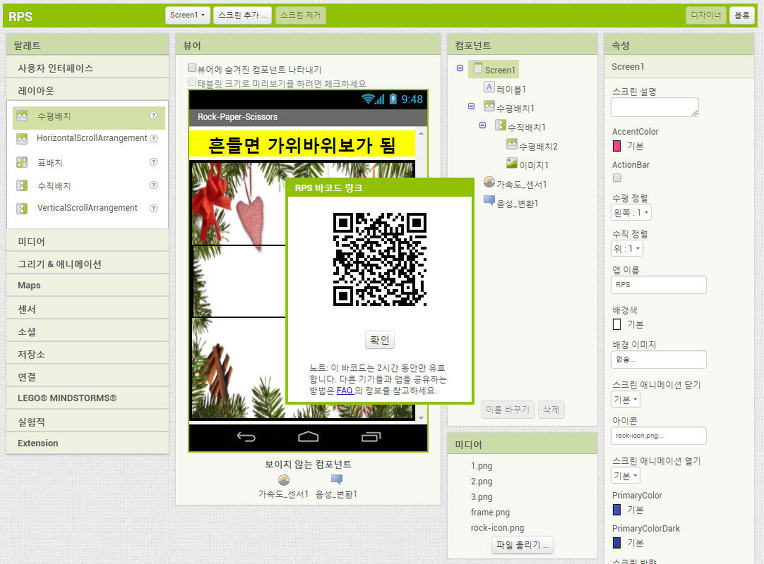Collapse the 수평배치1 tree node
Viewport: 764px width, 564px height.
tap(471, 106)
